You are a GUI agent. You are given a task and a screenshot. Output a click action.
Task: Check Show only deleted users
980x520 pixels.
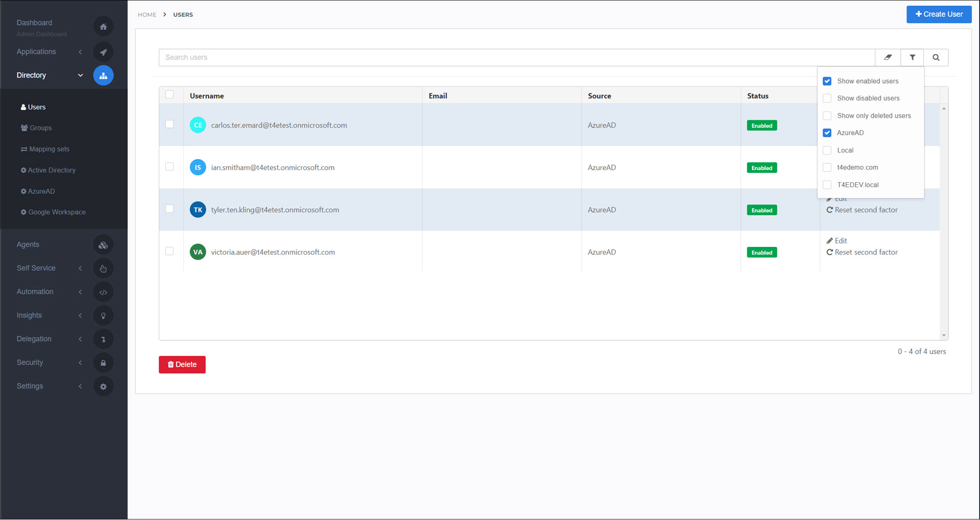(x=827, y=116)
